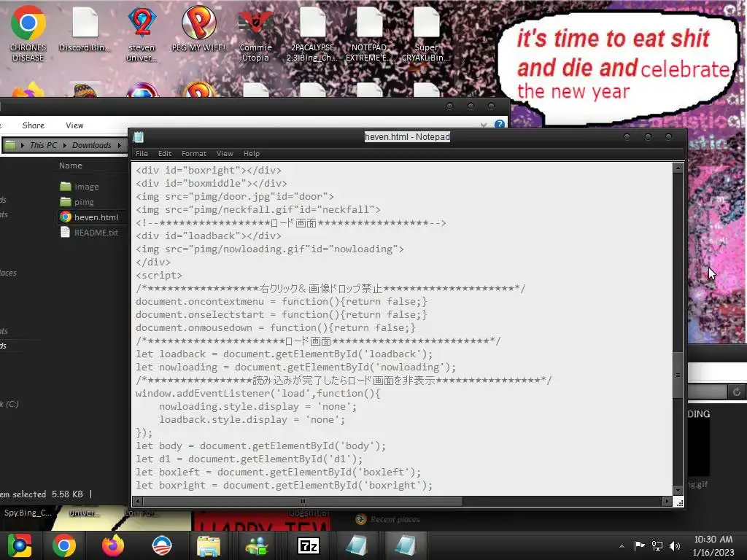Click the Notepad vertical scroll thumb
This screenshot has width=747, height=560.
click(x=678, y=376)
